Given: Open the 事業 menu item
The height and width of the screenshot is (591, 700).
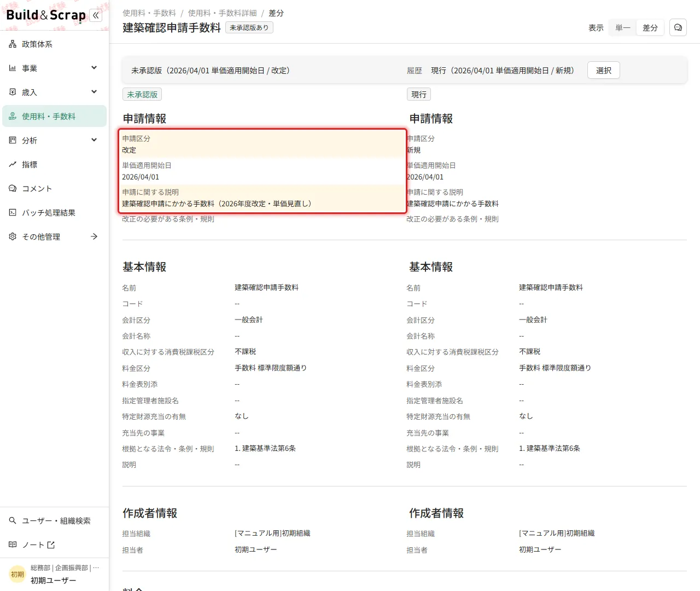Looking at the screenshot, I should [x=54, y=68].
